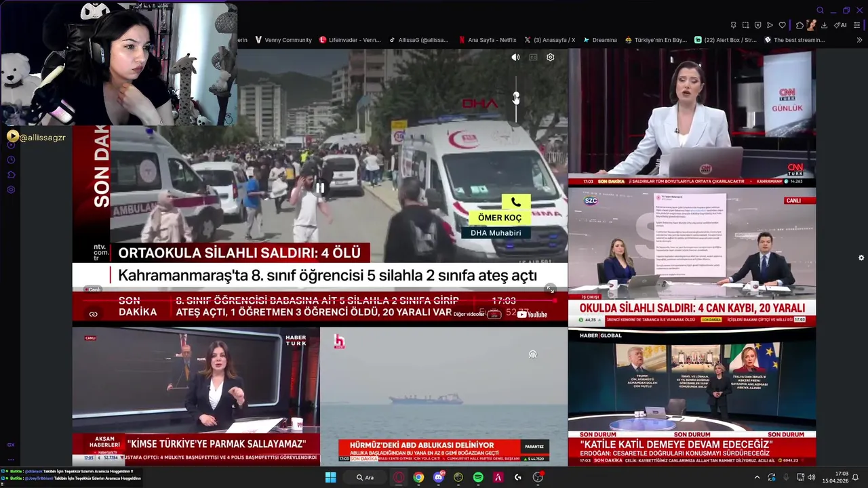Click the GX corner icon in sidebar

click(11, 445)
